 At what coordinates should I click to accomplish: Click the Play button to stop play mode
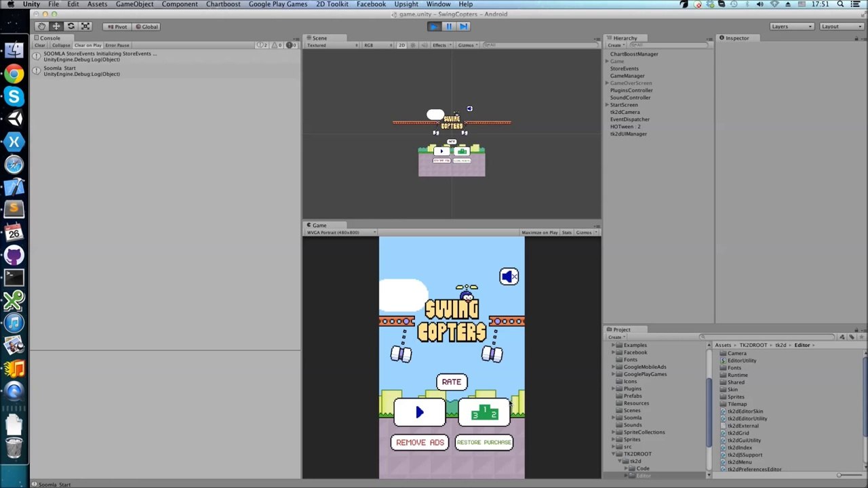pos(434,26)
